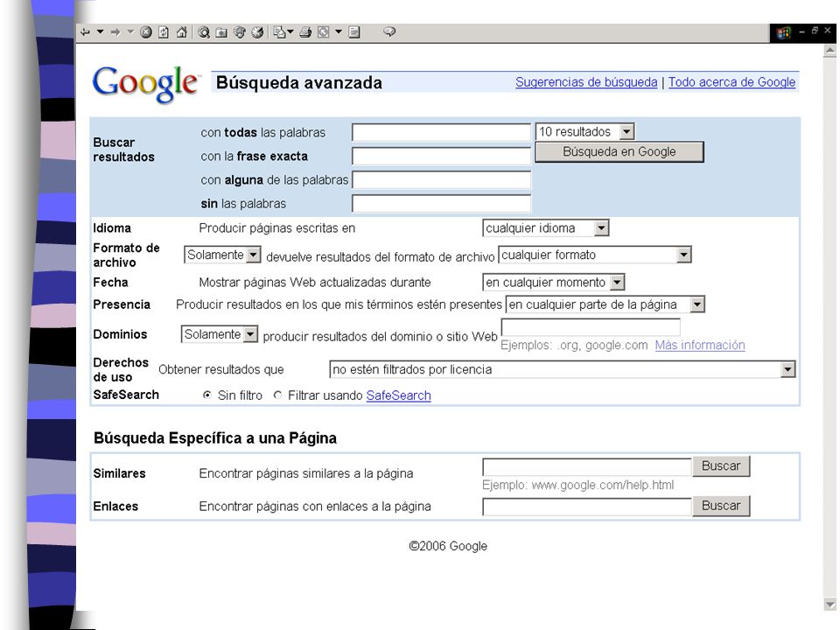The image size is (840, 630).
Task: Open the 'Más información' link
Action: (700, 345)
